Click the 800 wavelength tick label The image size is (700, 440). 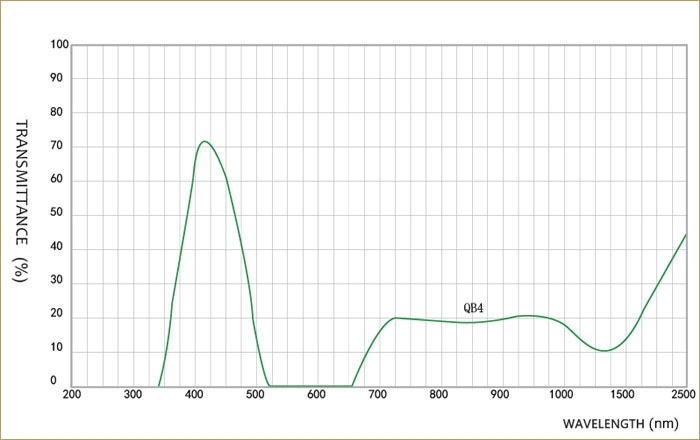[439, 395]
